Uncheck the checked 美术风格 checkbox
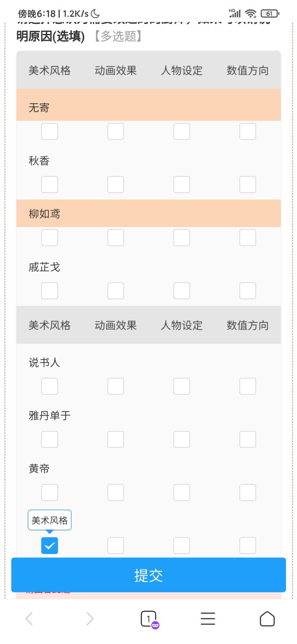297x644 pixels. click(x=49, y=545)
